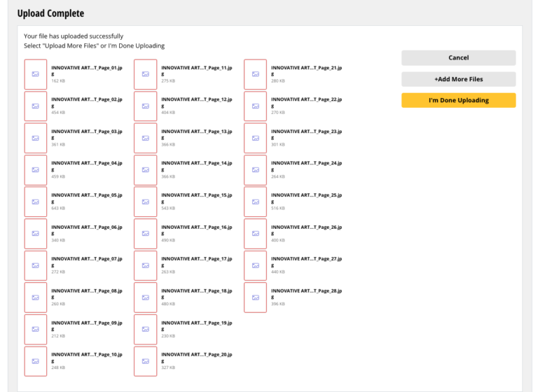Choose the Page_22 file thumbnail

coord(256,106)
